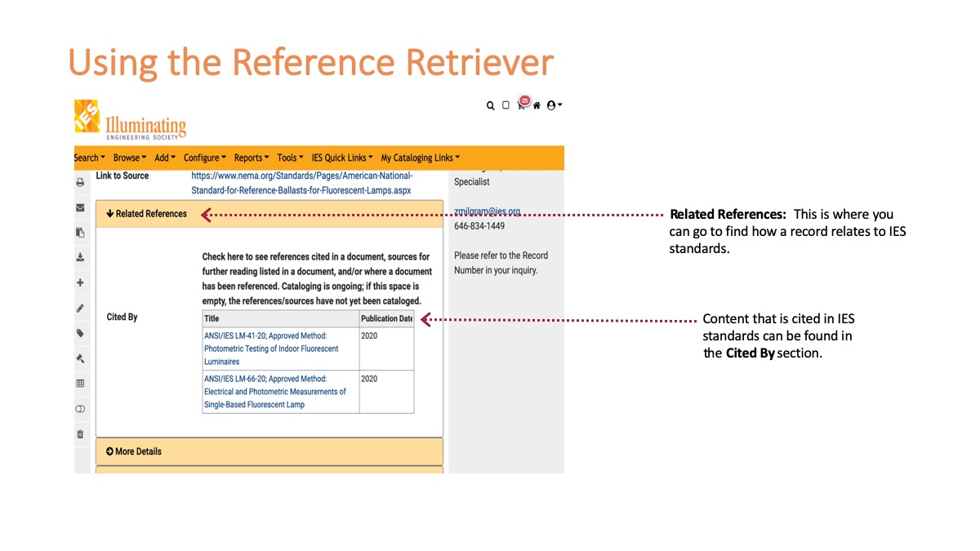Screen dimensions: 980x551
Task: Open the user account dropdown
Action: click(x=555, y=105)
